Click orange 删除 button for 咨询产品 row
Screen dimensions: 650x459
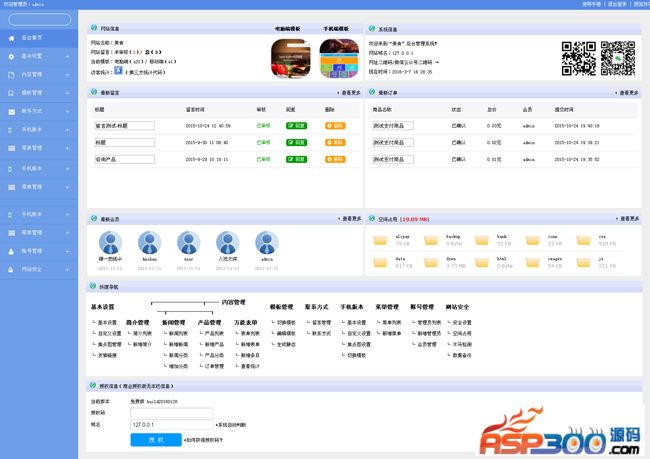335,159
